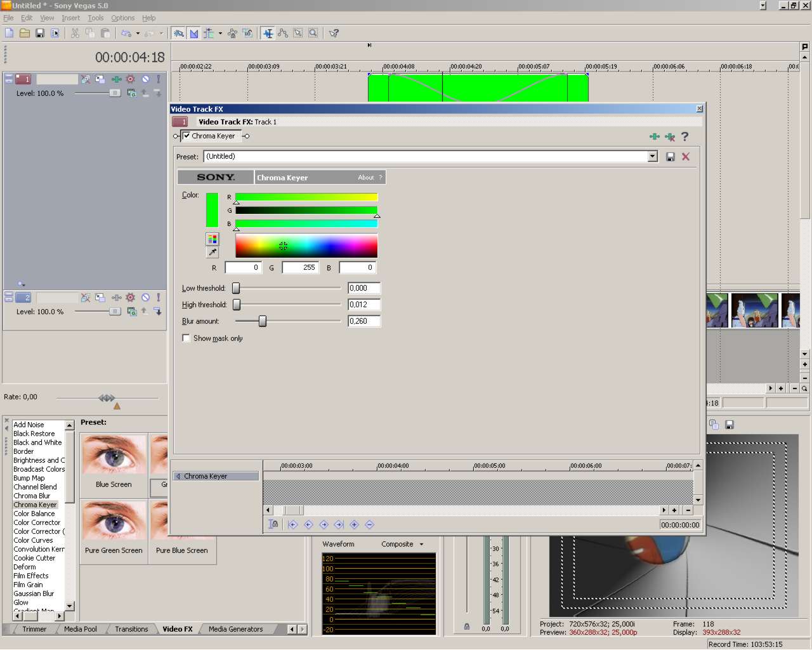Save the preset with floppy icon
This screenshot has height=650, width=812.
pyautogui.click(x=671, y=157)
